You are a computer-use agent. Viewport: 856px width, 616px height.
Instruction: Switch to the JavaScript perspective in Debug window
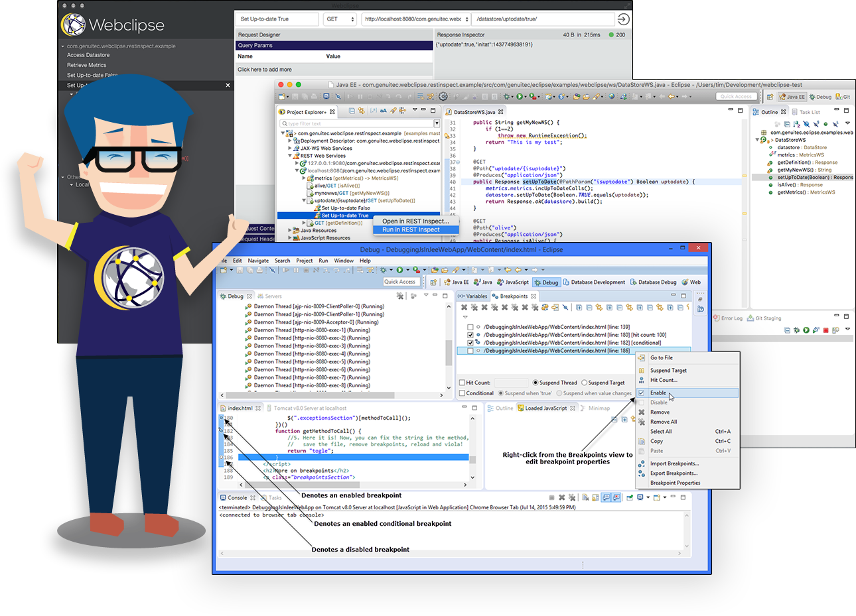(512, 282)
